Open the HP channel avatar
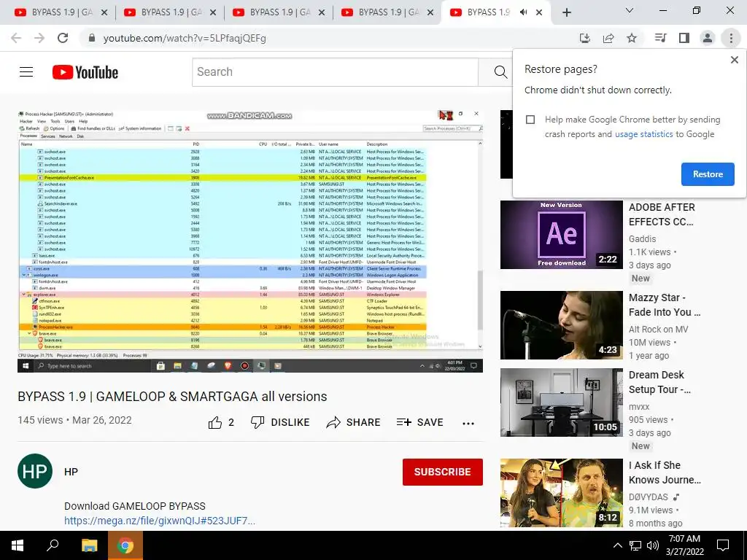747x560 pixels. coord(35,472)
